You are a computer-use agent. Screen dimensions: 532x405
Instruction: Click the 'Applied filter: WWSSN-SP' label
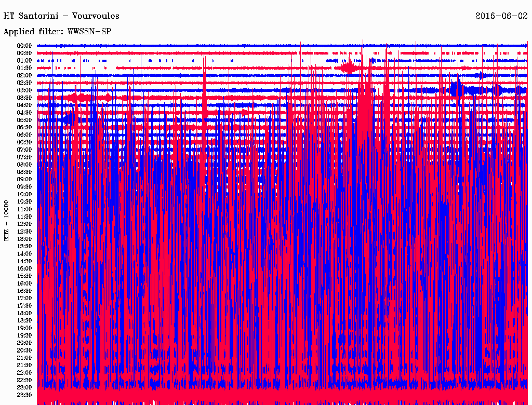57,32
